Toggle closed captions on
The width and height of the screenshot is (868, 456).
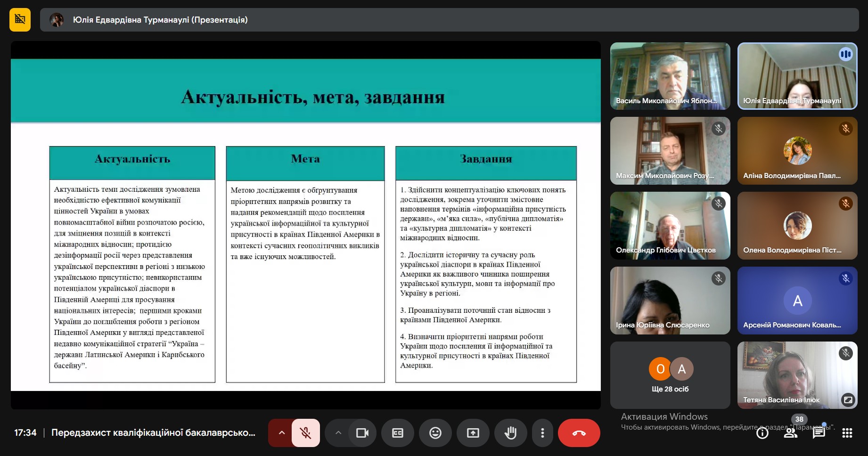[398, 433]
